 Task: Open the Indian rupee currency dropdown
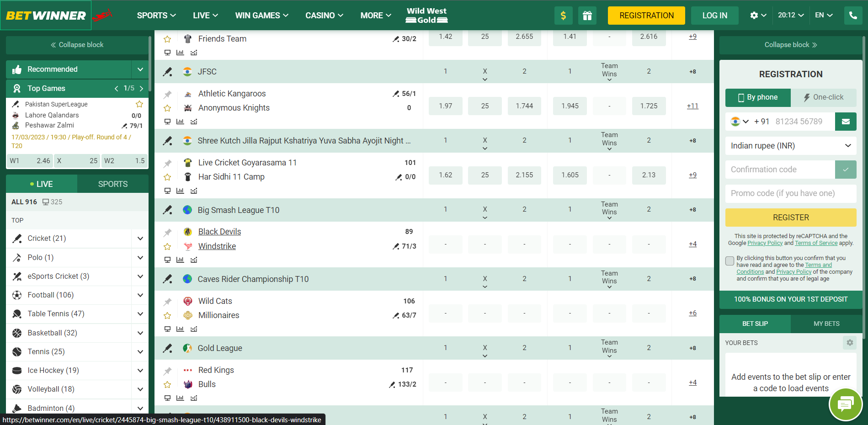[791, 146]
